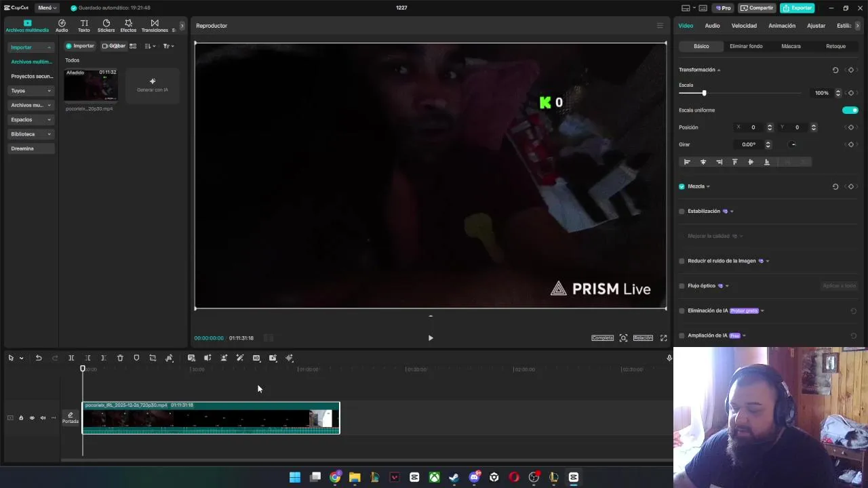The width and height of the screenshot is (868, 488).
Task: Click the rotation dial knob beside Girar
Action: (793, 144)
